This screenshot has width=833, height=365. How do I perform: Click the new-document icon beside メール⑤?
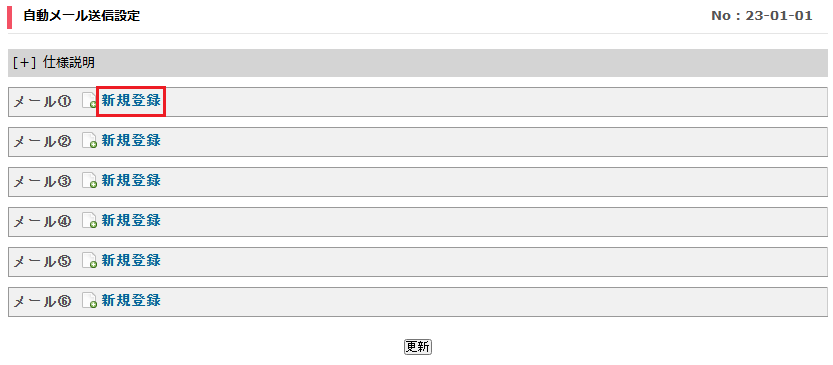90,261
